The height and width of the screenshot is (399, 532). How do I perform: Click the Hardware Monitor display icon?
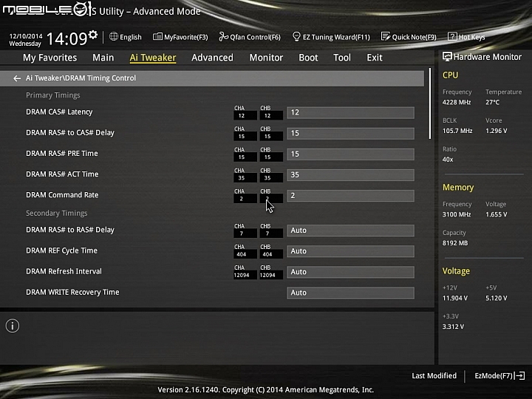pyautogui.click(x=447, y=57)
